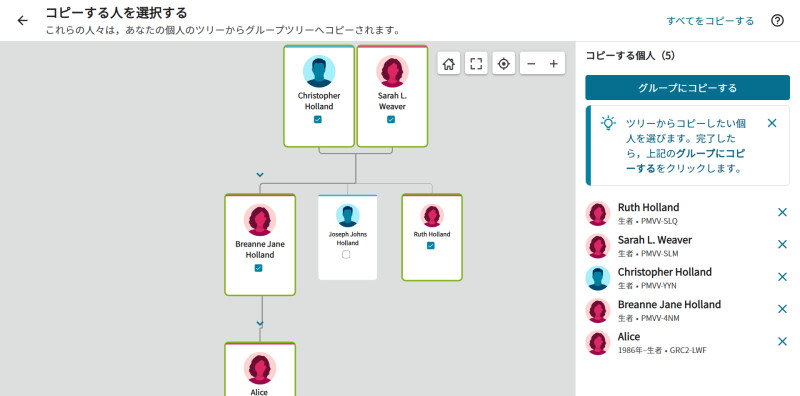Click Ruth Holland's avatar in the tree
Screen dimensions: 800x396
(x=432, y=215)
